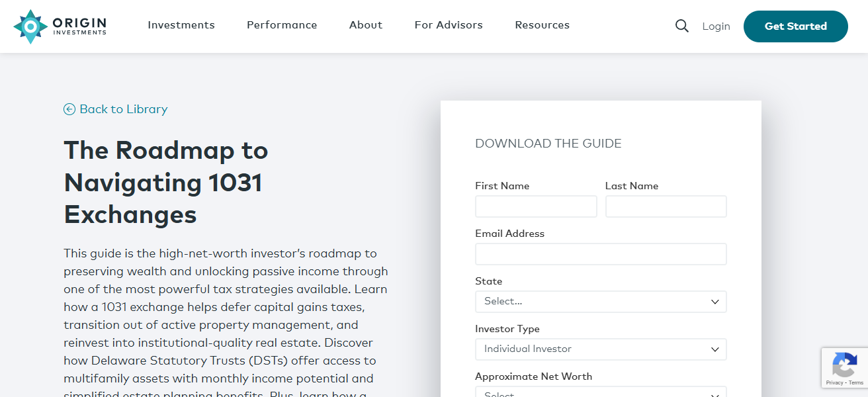Open the Performance menu
The width and height of the screenshot is (868, 397).
click(x=282, y=25)
